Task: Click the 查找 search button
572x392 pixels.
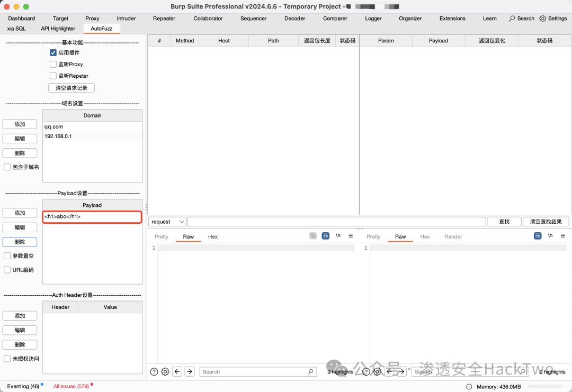Action: pyautogui.click(x=504, y=222)
